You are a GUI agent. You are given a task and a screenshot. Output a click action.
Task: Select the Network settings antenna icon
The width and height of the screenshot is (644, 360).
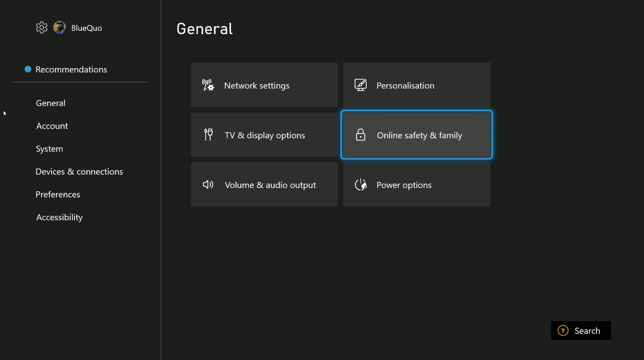pos(208,85)
